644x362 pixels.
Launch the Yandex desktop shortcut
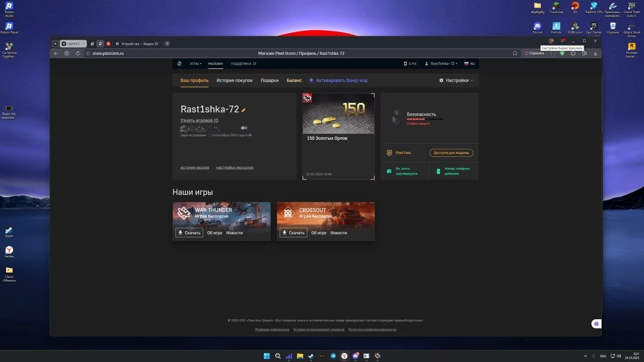tap(9, 252)
